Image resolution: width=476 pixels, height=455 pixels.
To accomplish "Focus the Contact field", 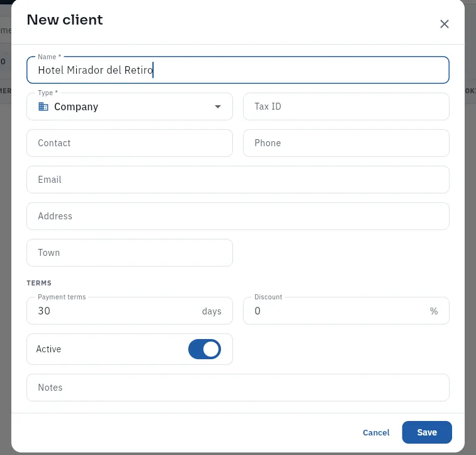I will pyautogui.click(x=130, y=143).
